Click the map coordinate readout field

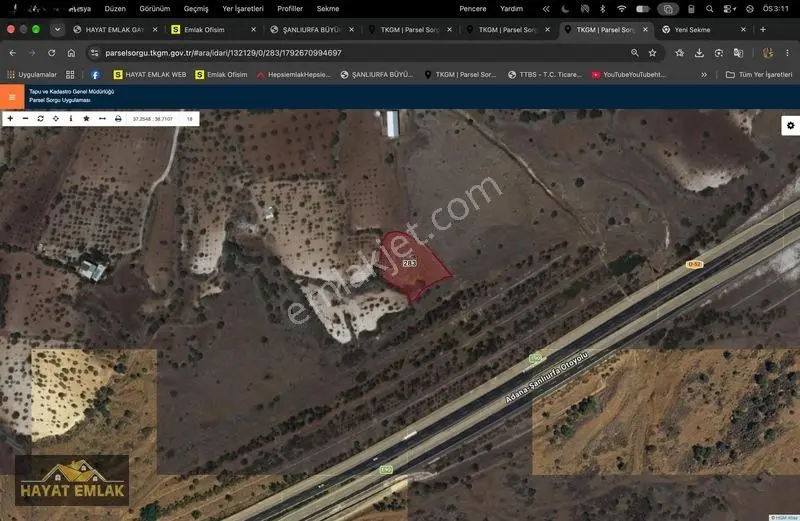coord(153,119)
